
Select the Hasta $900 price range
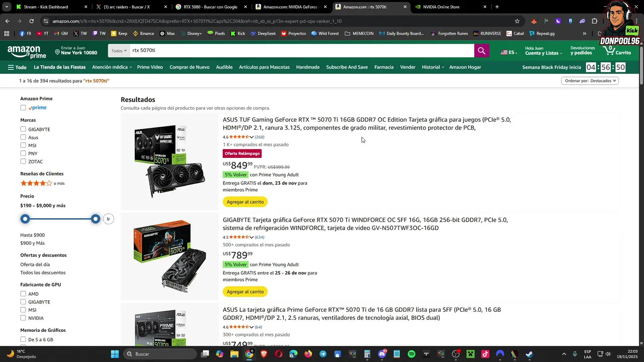click(x=32, y=235)
